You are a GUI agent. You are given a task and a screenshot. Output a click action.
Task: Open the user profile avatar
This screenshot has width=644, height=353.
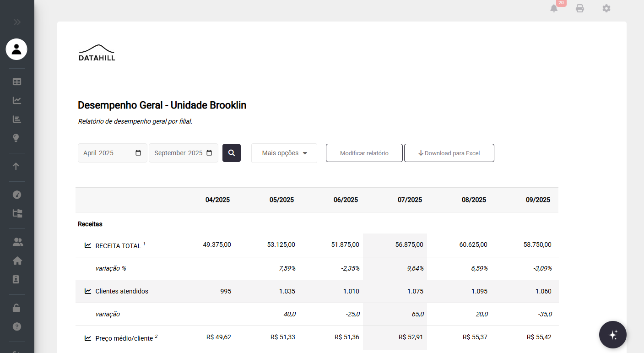click(16, 49)
